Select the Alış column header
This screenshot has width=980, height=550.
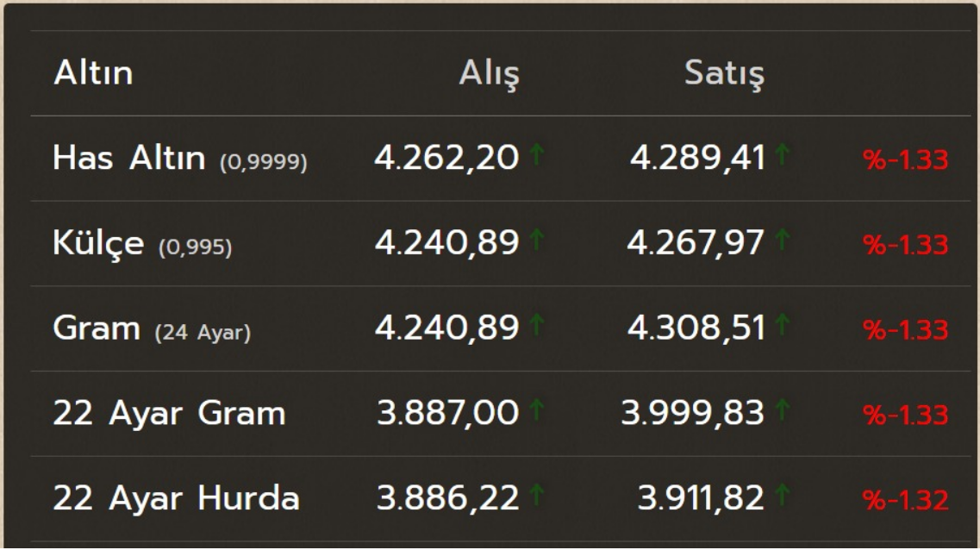point(489,74)
